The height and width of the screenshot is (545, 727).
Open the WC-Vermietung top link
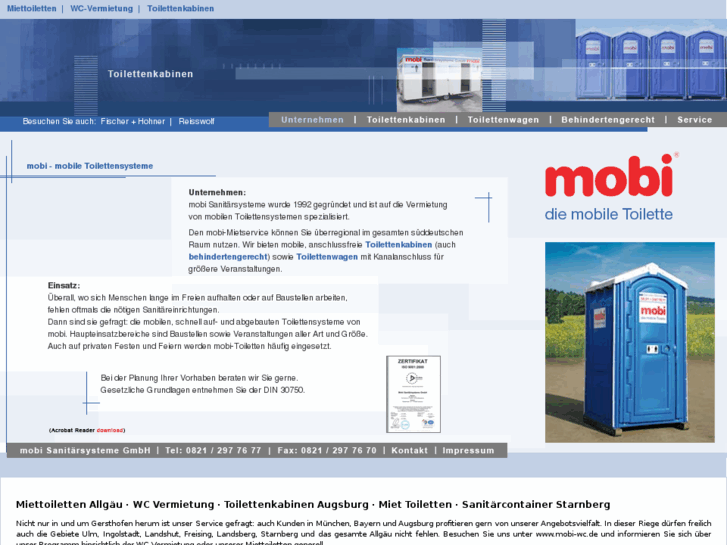coord(101,8)
